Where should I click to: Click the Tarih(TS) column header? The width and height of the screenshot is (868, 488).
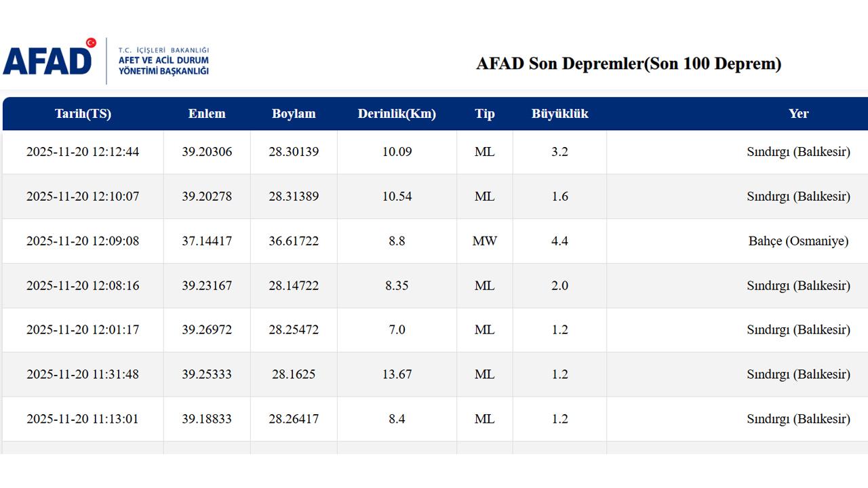click(83, 114)
